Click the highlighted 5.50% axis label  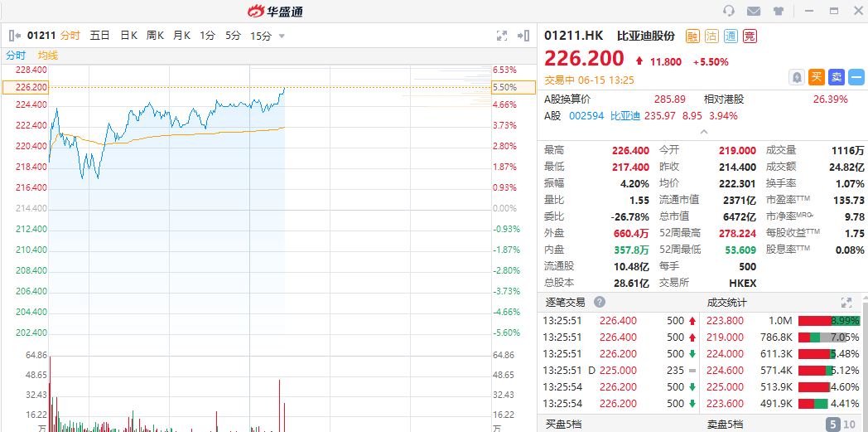[x=514, y=88]
